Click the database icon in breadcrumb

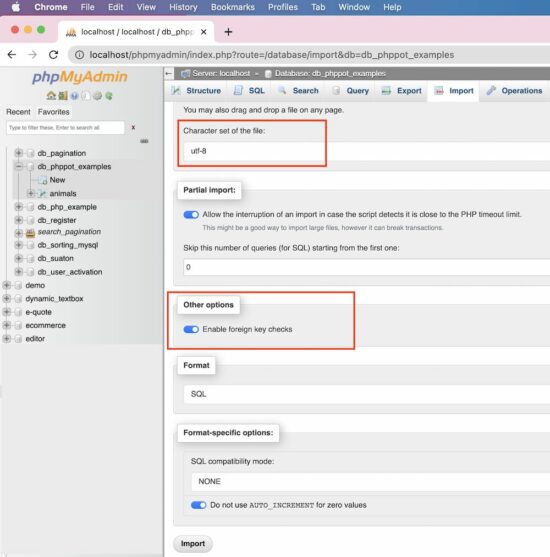(268, 74)
